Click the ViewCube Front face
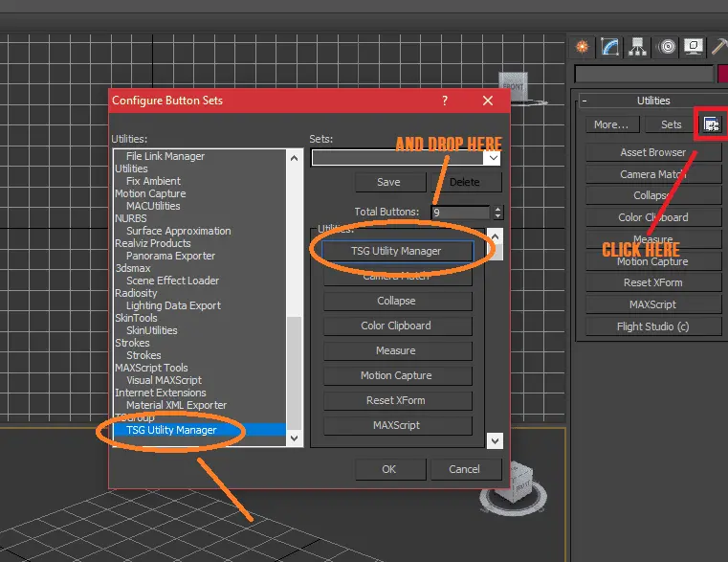Image resolution: width=728 pixels, height=562 pixels. click(x=513, y=86)
